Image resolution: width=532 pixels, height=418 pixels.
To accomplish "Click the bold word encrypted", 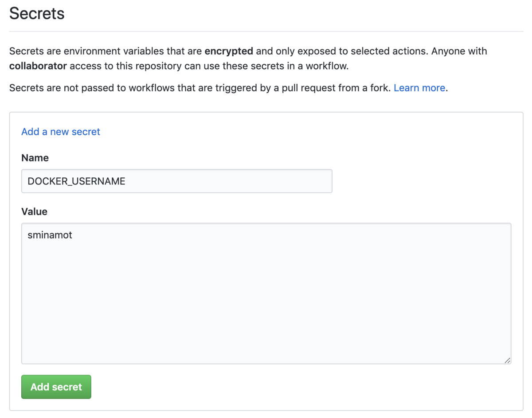I will click(229, 51).
